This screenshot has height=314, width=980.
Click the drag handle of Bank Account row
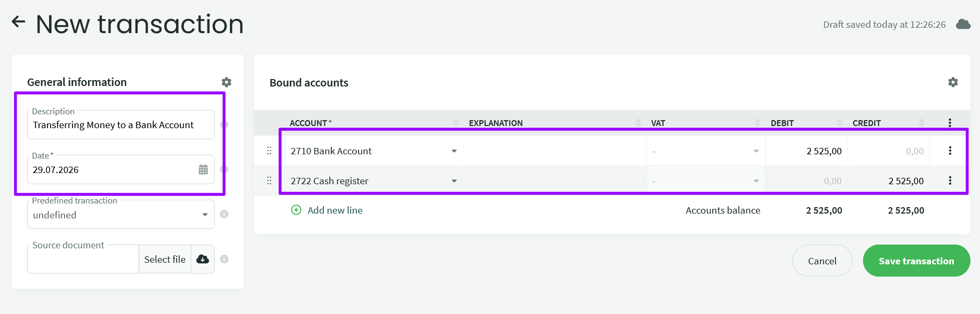tap(269, 151)
